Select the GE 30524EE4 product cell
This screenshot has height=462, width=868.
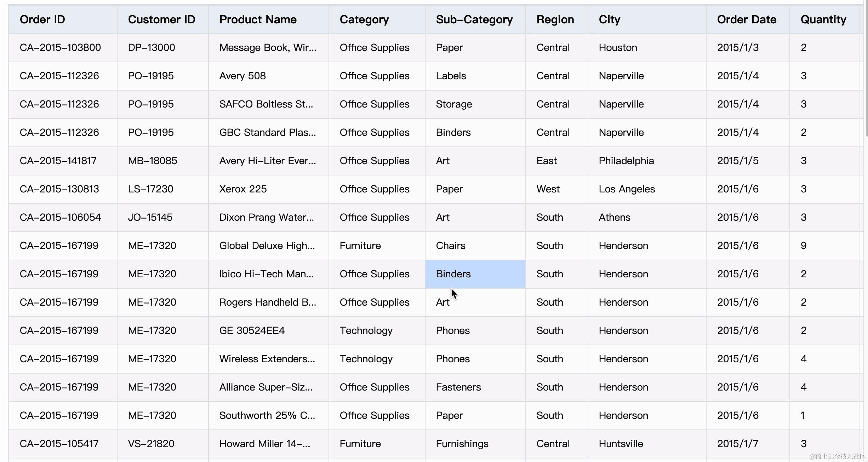tap(252, 331)
